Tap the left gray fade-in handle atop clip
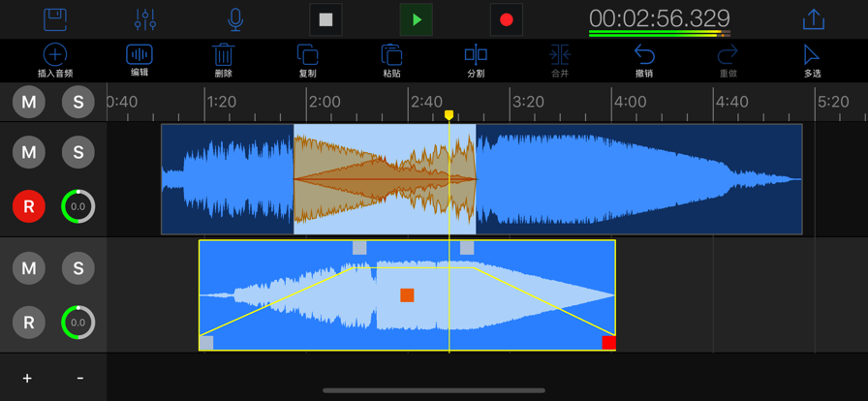Viewport: 868px width, 401px height. pyautogui.click(x=359, y=248)
